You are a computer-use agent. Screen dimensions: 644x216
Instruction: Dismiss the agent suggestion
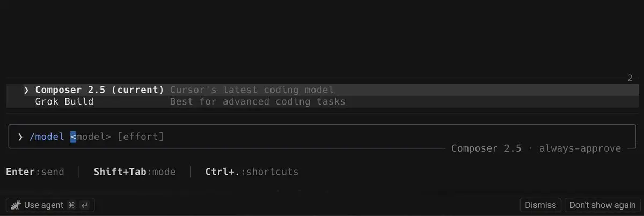[540, 205]
